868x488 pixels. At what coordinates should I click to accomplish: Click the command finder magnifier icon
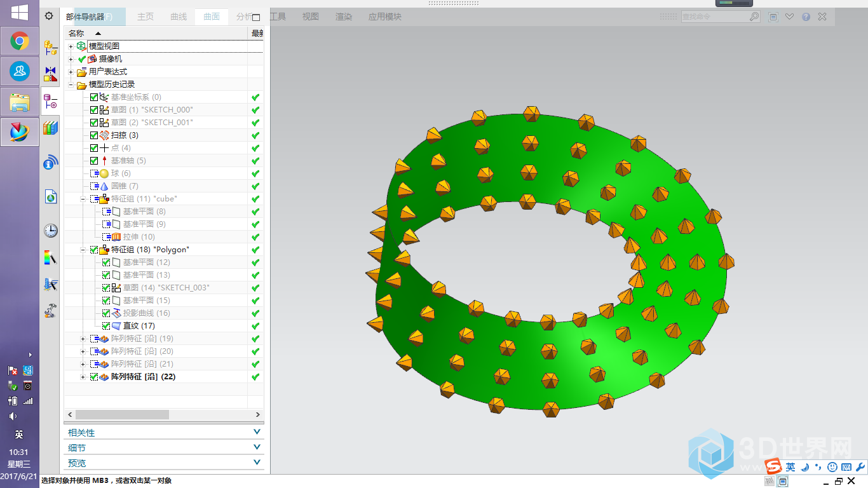click(754, 17)
